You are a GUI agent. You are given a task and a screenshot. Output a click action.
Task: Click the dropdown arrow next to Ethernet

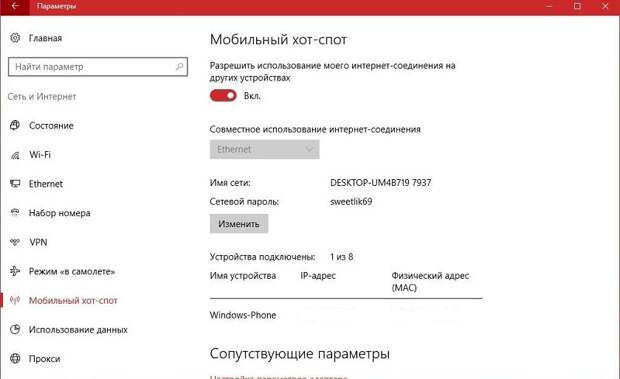pos(309,149)
